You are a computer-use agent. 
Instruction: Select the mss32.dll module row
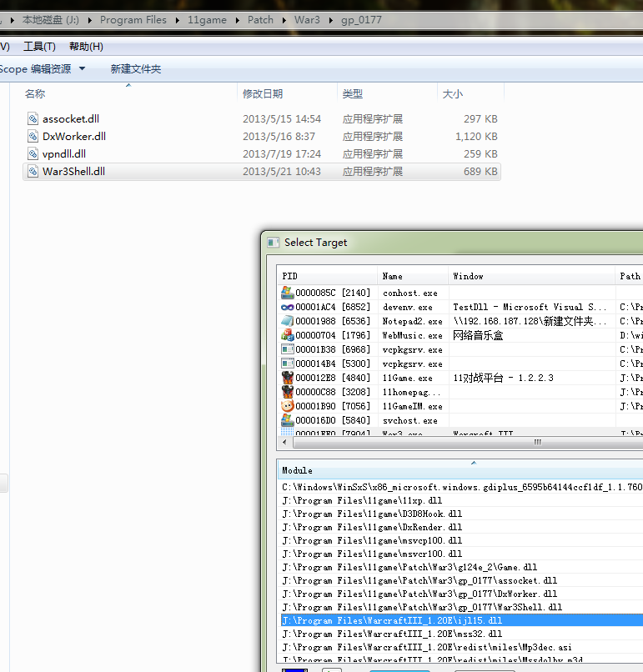pos(462,634)
